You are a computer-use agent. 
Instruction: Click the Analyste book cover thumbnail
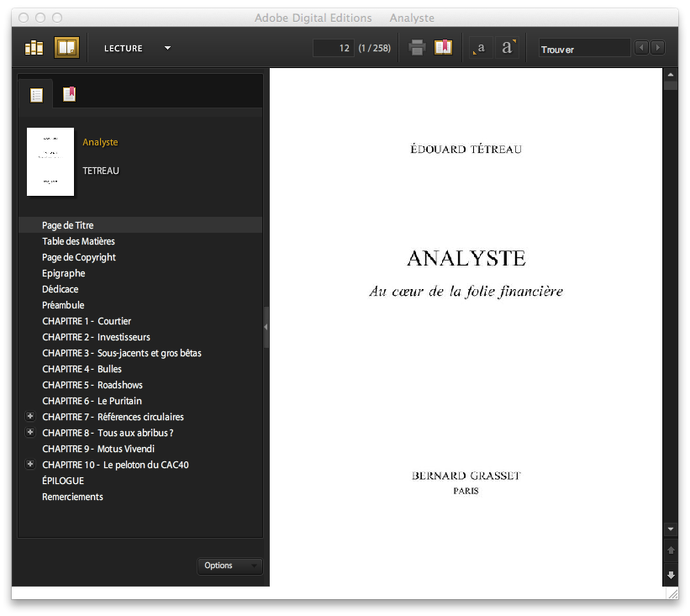coord(50,161)
